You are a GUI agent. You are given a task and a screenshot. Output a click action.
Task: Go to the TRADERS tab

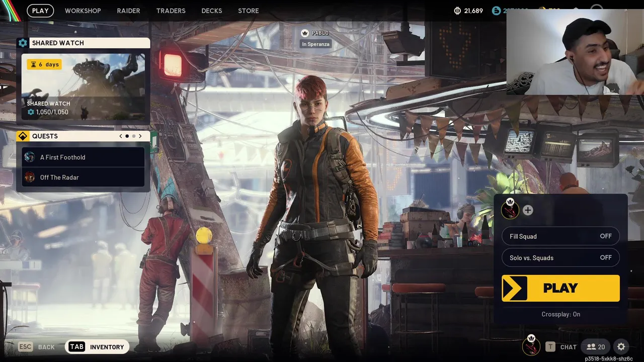pyautogui.click(x=171, y=11)
